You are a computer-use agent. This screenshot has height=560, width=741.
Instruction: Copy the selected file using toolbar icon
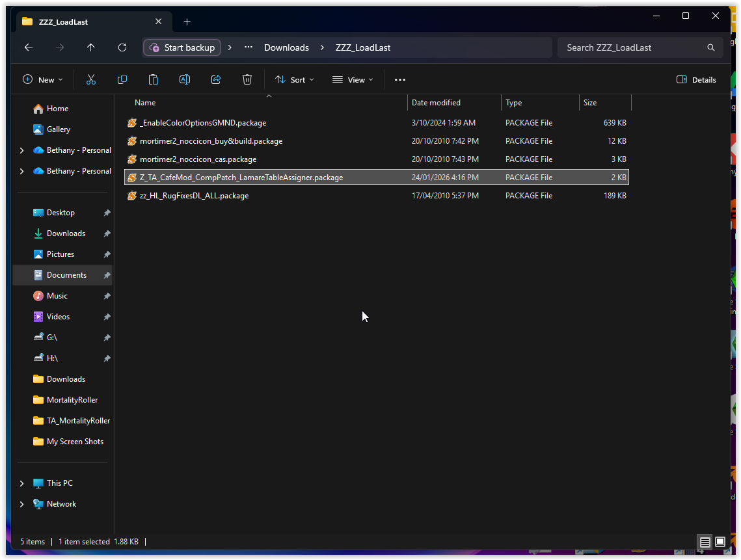pyautogui.click(x=122, y=79)
